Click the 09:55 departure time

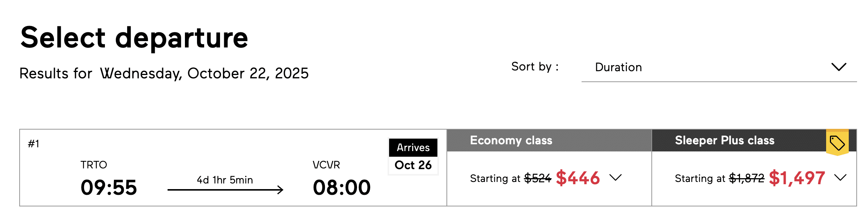point(109,187)
